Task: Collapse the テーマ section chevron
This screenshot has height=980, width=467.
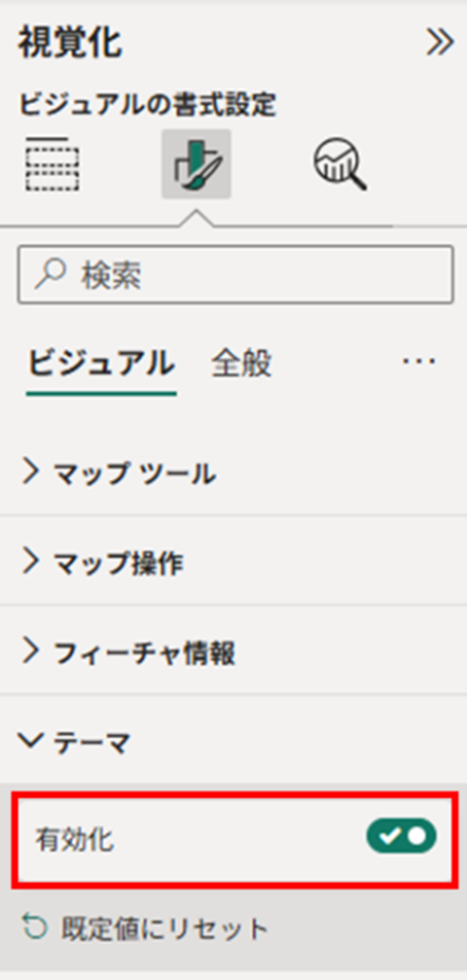Action: pos(30,742)
